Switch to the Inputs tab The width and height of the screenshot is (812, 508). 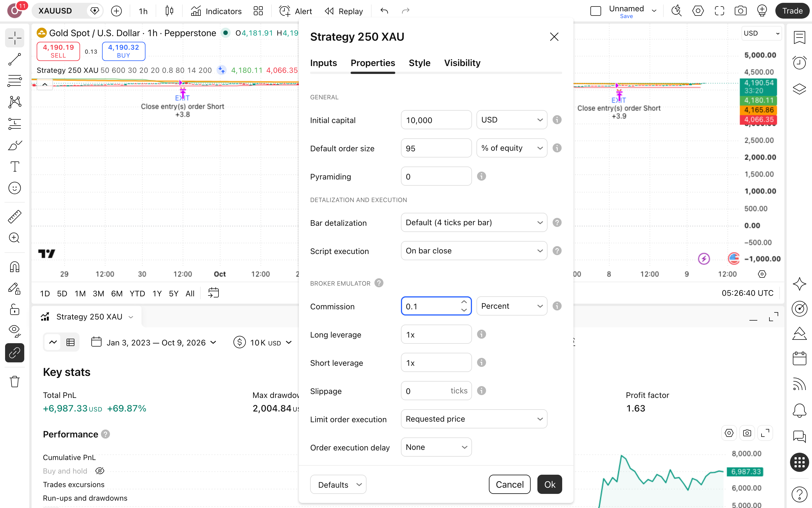click(323, 63)
